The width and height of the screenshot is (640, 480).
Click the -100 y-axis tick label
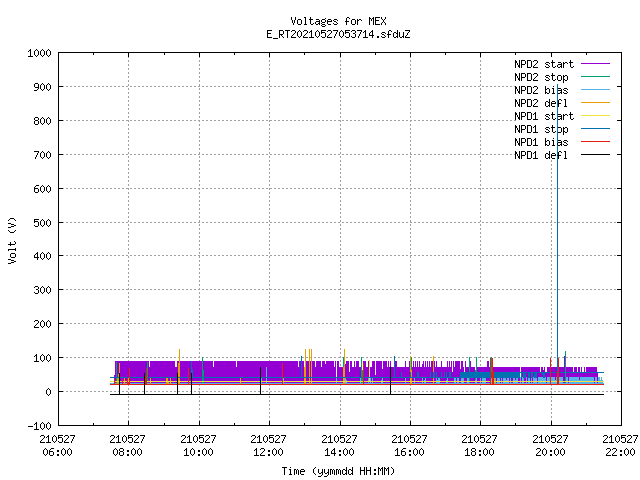point(39,426)
